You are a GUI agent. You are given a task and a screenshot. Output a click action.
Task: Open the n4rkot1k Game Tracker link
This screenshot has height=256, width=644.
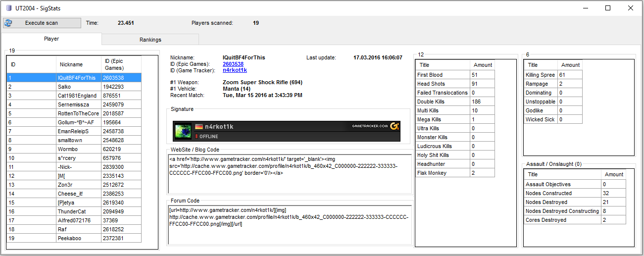[235, 70]
